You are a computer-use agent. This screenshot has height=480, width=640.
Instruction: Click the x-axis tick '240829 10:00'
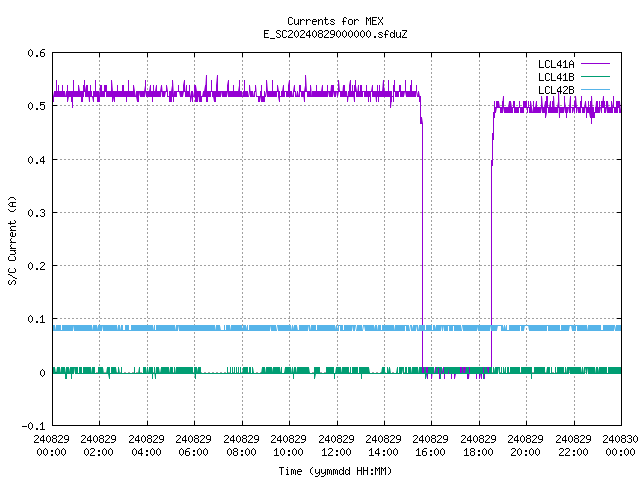288,445
